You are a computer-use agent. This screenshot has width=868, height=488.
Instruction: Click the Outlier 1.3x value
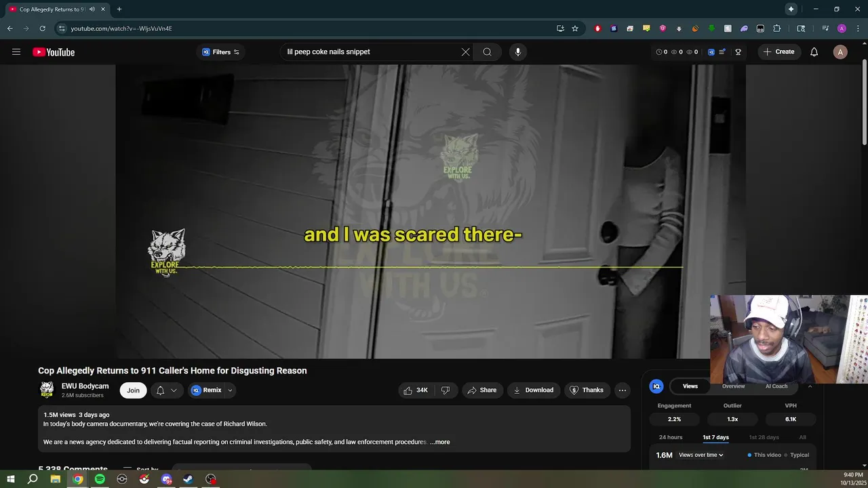pos(732,419)
